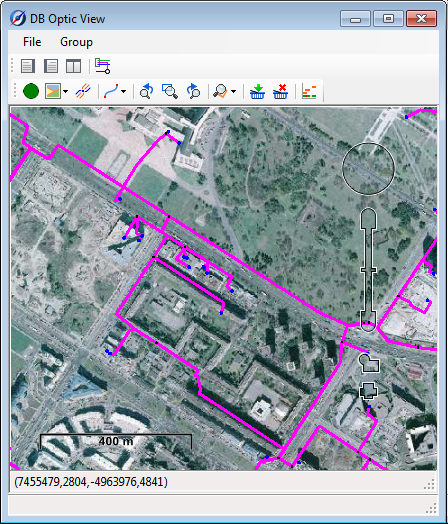
Task: Expand the magnifier search dropdown arrow
Action: pos(233,91)
